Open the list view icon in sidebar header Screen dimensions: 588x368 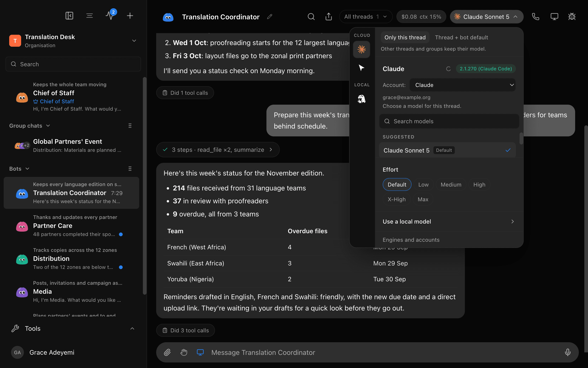click(89, 16)
